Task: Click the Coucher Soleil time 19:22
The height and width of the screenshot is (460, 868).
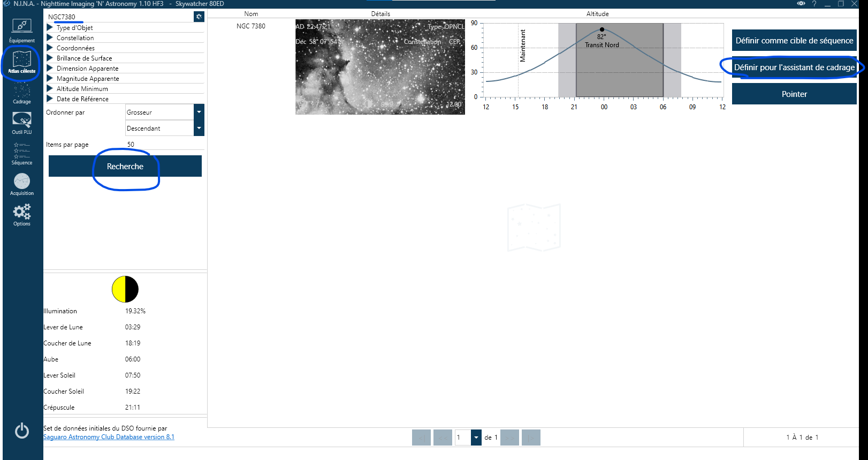Action: pyautogui.click(x=133, y=391)
